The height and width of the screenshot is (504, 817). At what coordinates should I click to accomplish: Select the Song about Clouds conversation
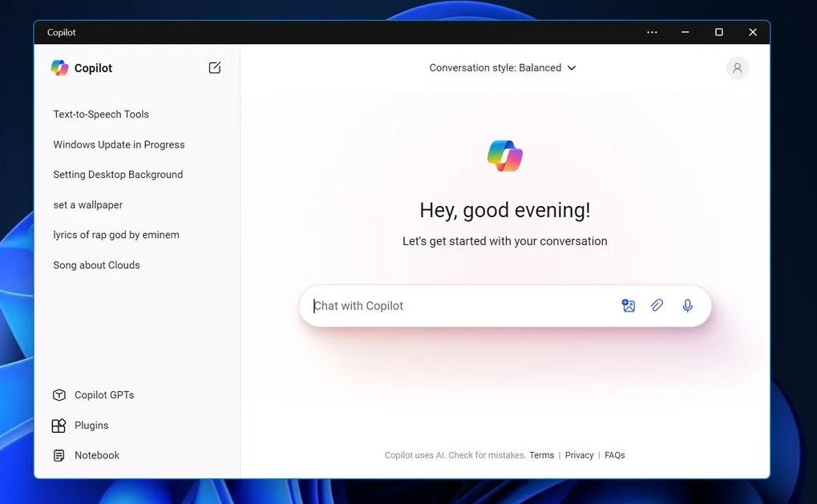pos(96,265)
